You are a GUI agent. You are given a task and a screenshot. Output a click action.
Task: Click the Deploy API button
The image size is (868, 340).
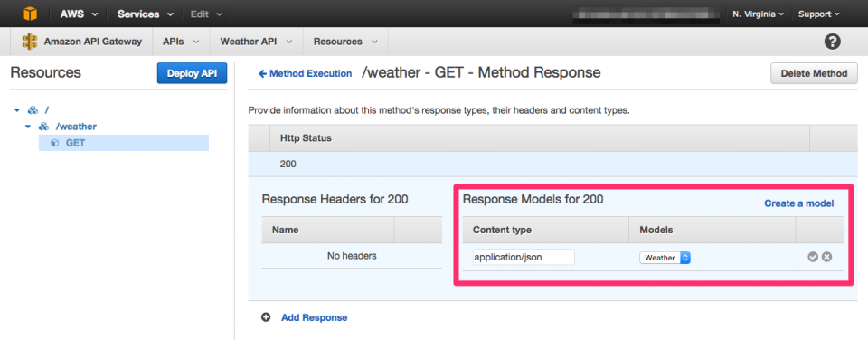[x=192, y=73]
